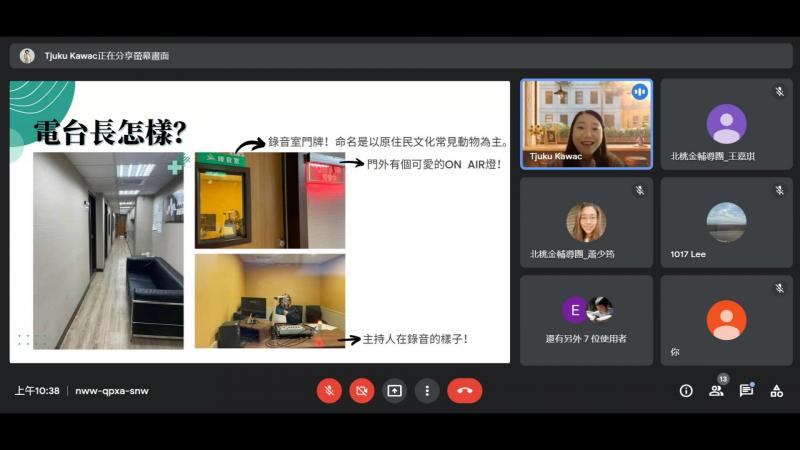Screen dimensions: 800x450
Task: Open the meeting details info icon
Action: tap(686, 391)
